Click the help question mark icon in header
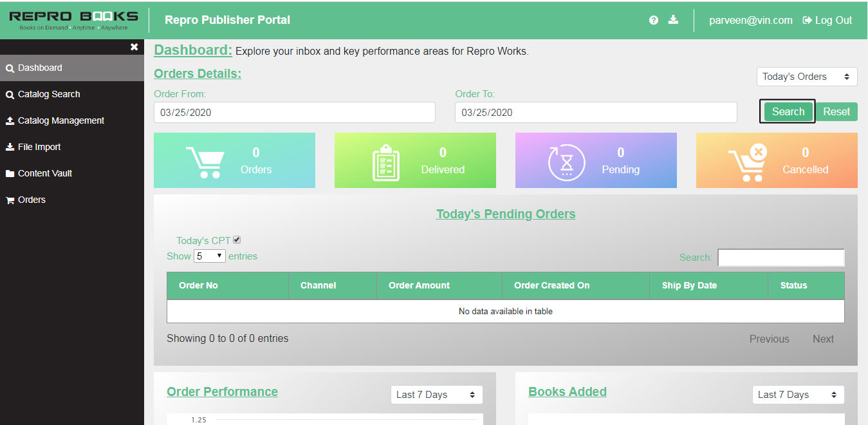Viewport: 868px width, 425px height. pyautogui.click(x=654, y=20)
